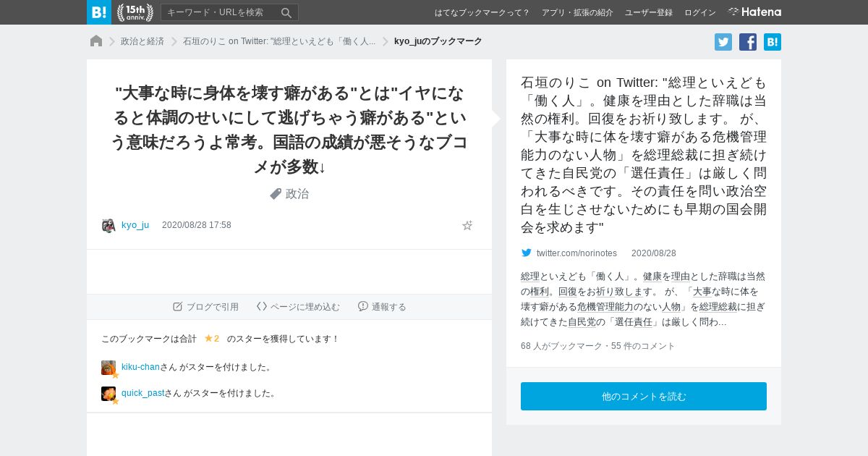Click the 総理 keyword in article summary

click(530, 276)
